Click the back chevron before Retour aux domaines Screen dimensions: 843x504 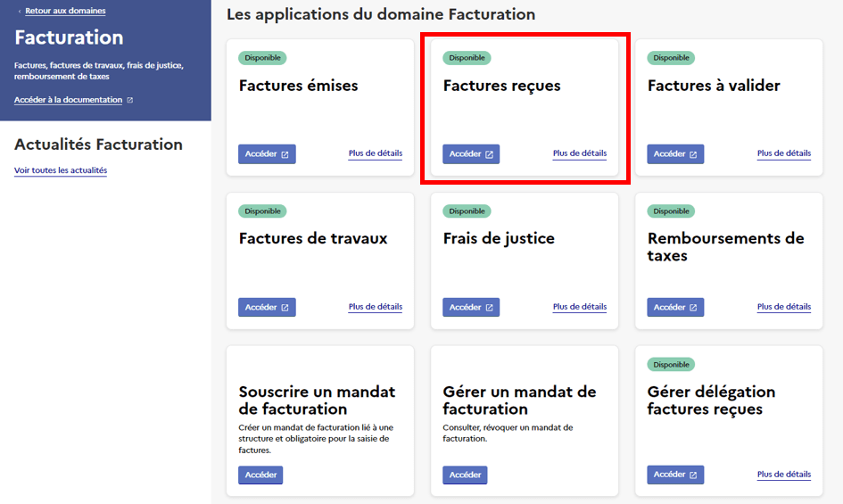point(20,11)
